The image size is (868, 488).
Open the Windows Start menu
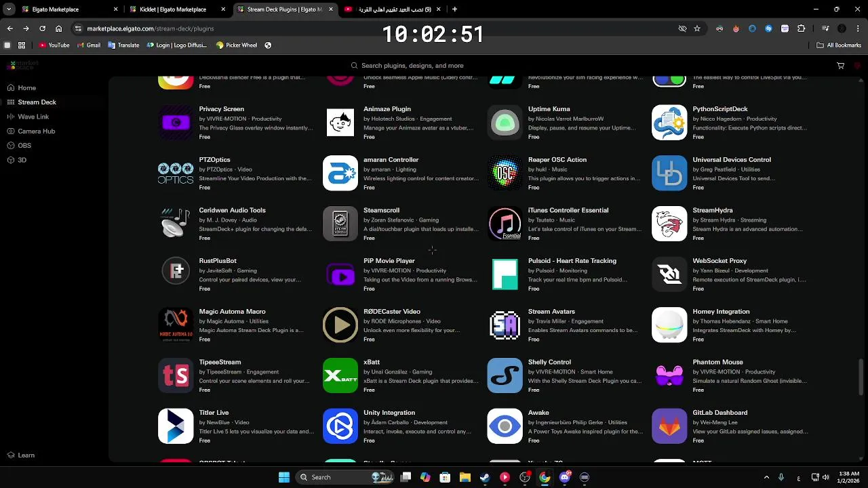(x=284, y=477)
